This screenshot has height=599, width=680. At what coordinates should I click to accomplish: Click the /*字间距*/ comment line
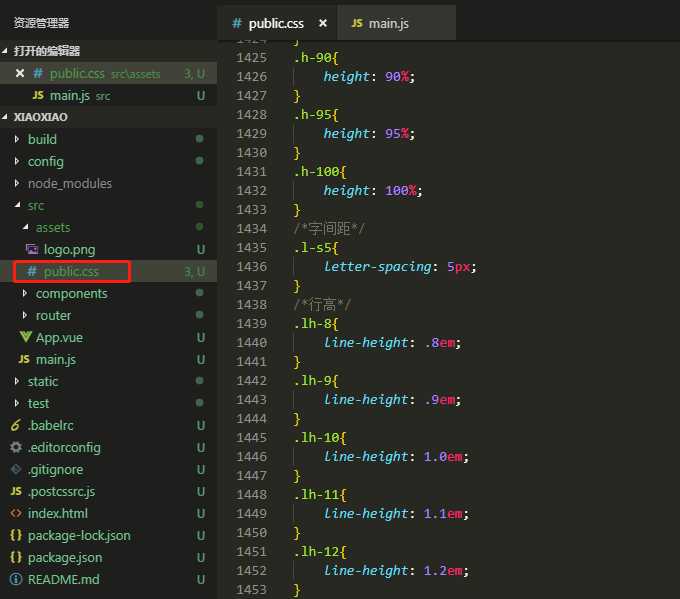pos(330,229)
